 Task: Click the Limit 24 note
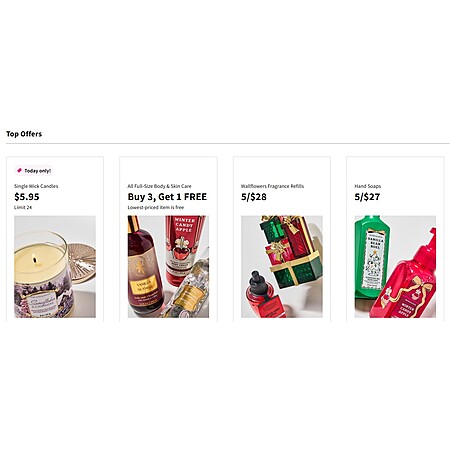point(23,207)
